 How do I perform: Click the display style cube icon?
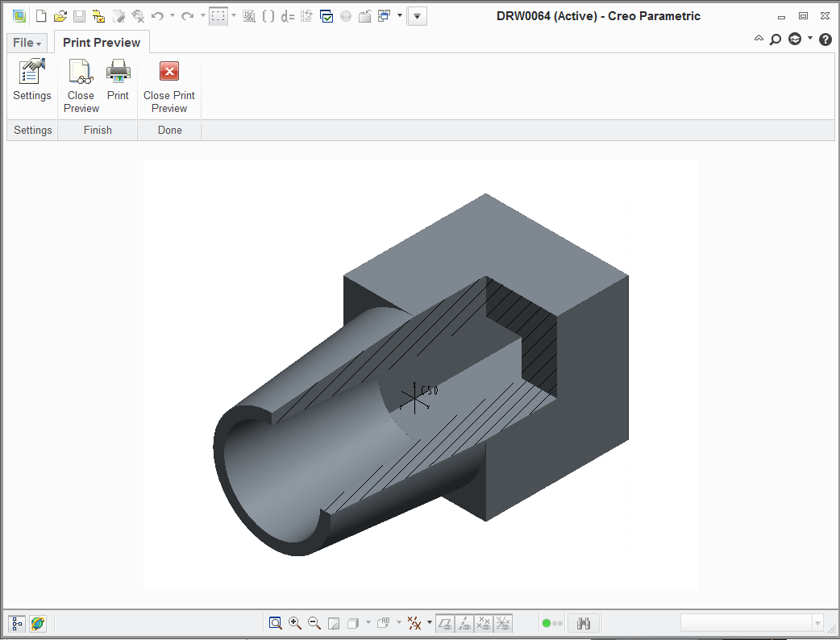click(x=352, y=623)
